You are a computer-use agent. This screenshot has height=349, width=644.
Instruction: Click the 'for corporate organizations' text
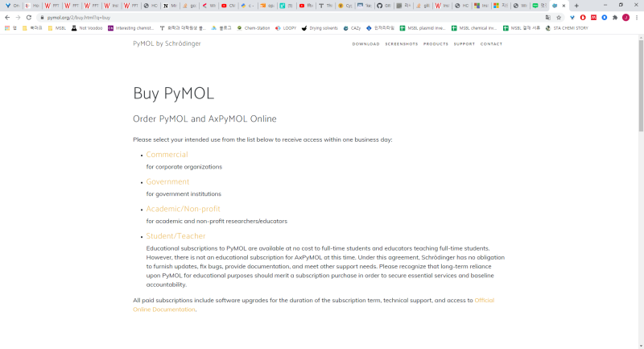pos(184,167)
